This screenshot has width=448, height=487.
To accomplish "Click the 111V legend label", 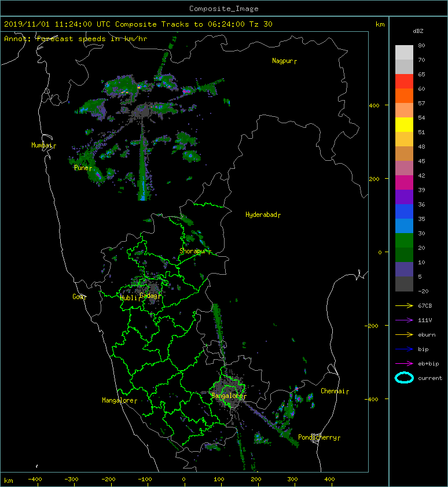I will [425, 320].
